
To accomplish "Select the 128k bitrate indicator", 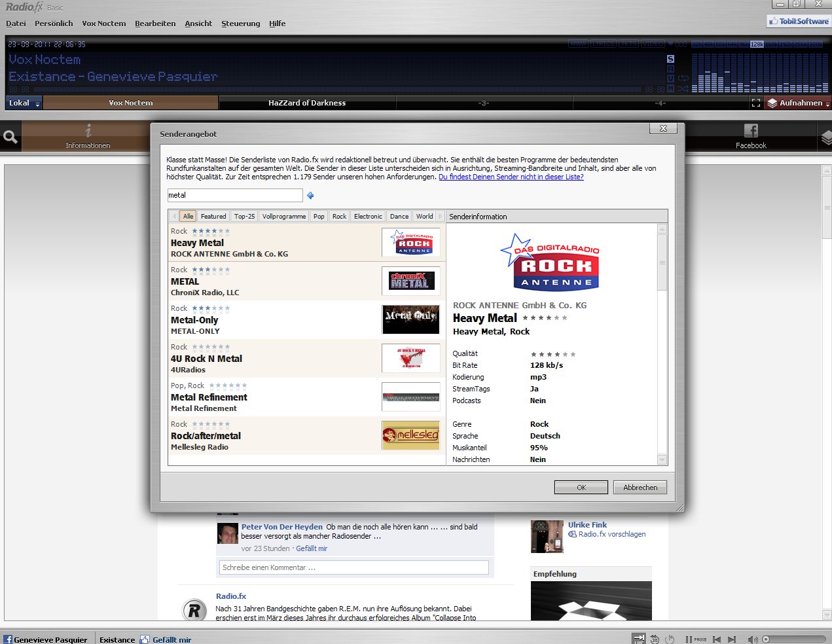I will click(x=757, y=44).
